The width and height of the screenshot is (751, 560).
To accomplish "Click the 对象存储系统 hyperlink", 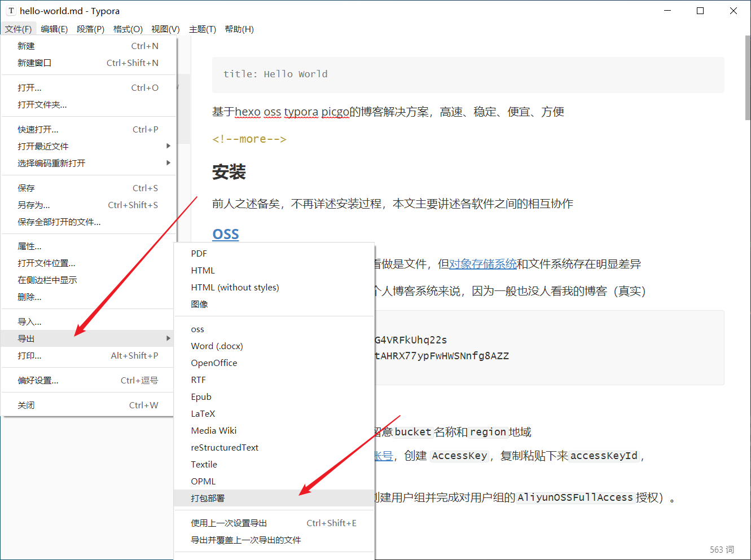I will [482, 264].
